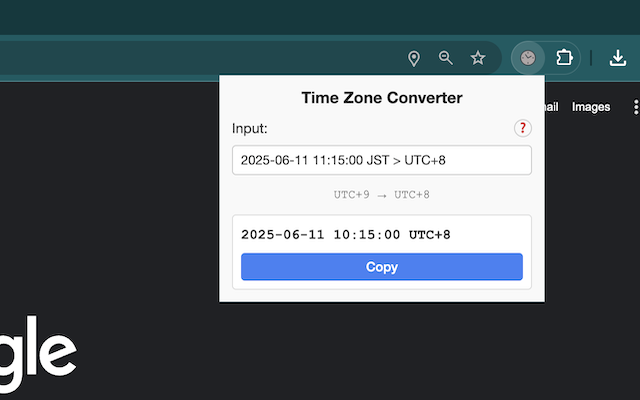Show browser downloads via the download icon

[618, 58]
